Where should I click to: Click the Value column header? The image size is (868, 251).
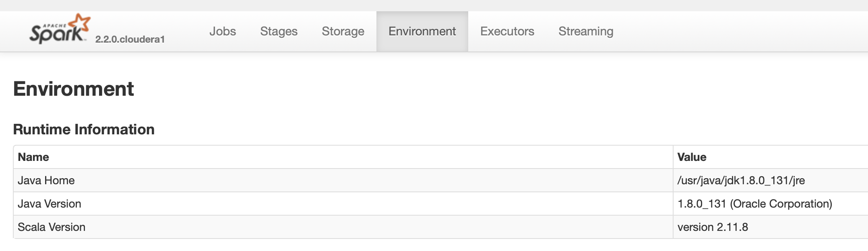tap(692, 157)
